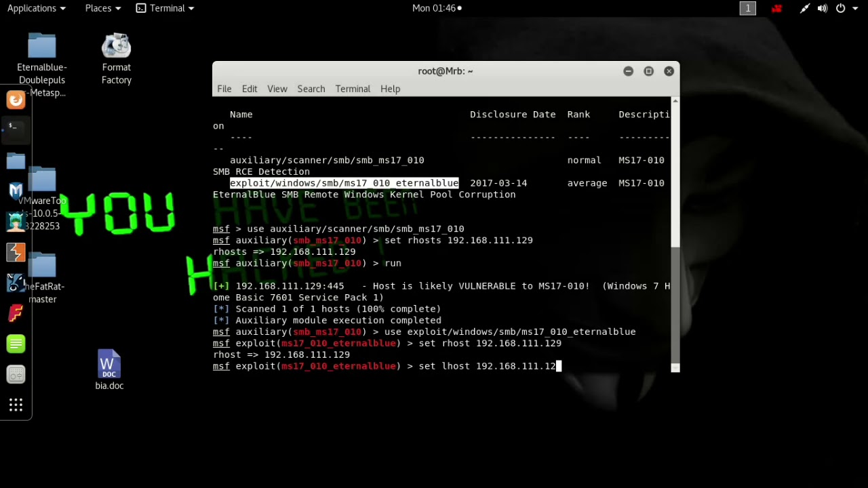Launch Metasploit from the dock
The width and height of the screenshot is (868, 488).
click(x=16, y=191)
